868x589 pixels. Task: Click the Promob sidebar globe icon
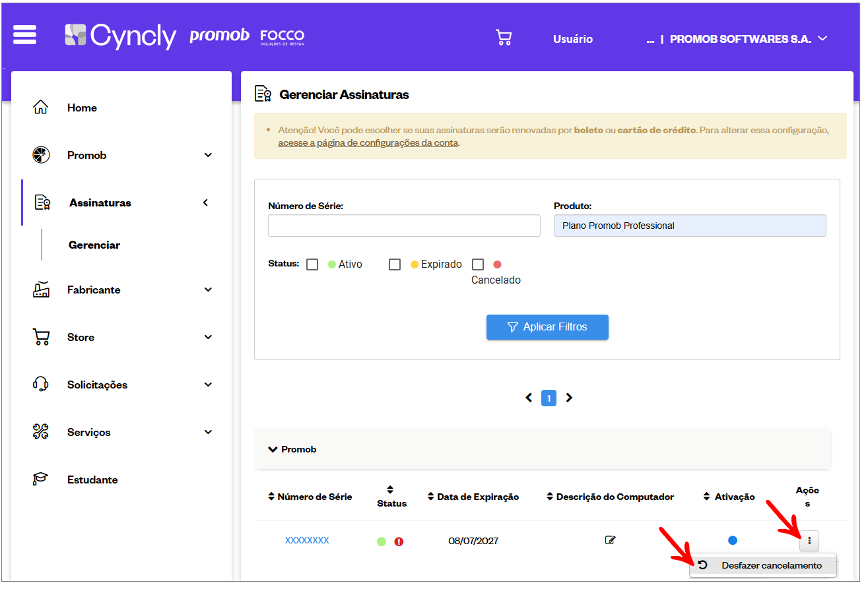tap(41, 155)
